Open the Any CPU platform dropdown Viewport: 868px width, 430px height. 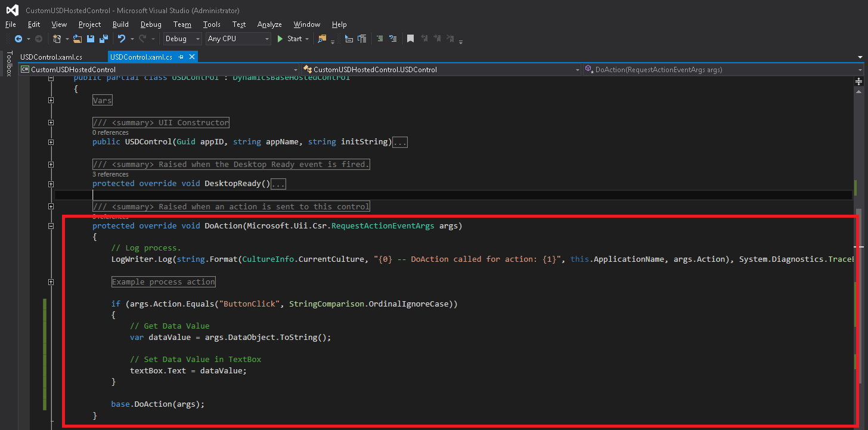coord(238,39)
